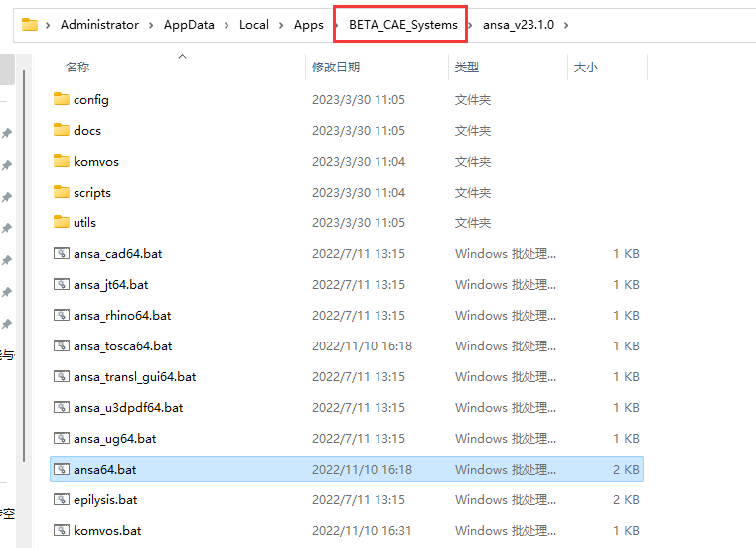
Task: Select the file name ansa_transl_gui64.bat
Action: [135, 377]
